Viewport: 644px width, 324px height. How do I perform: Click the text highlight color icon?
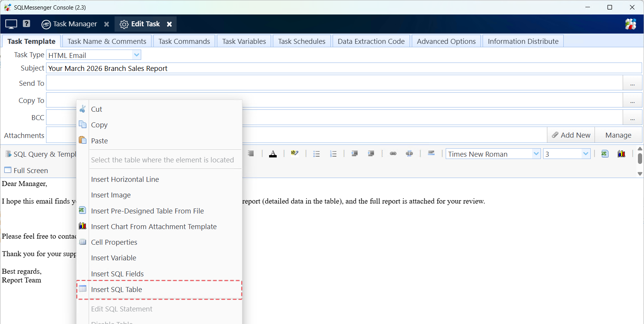[295, 154]
